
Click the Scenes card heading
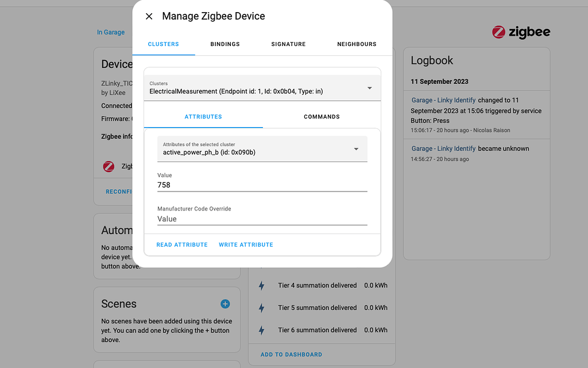point(119,304)
